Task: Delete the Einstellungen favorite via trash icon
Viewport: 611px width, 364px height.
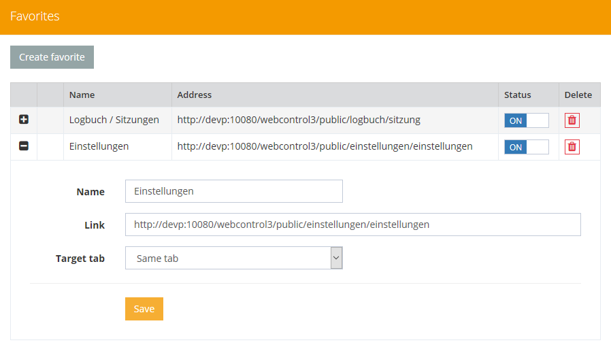Action: tap(572, 147)
